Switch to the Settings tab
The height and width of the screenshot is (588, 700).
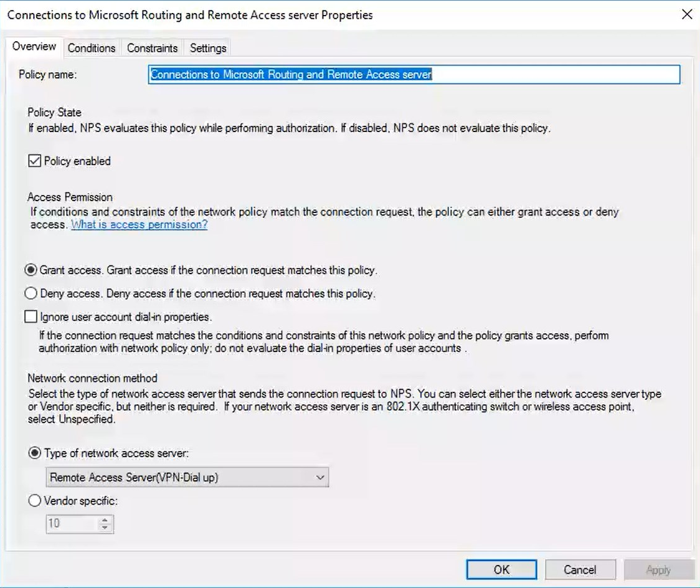(208, 48)
